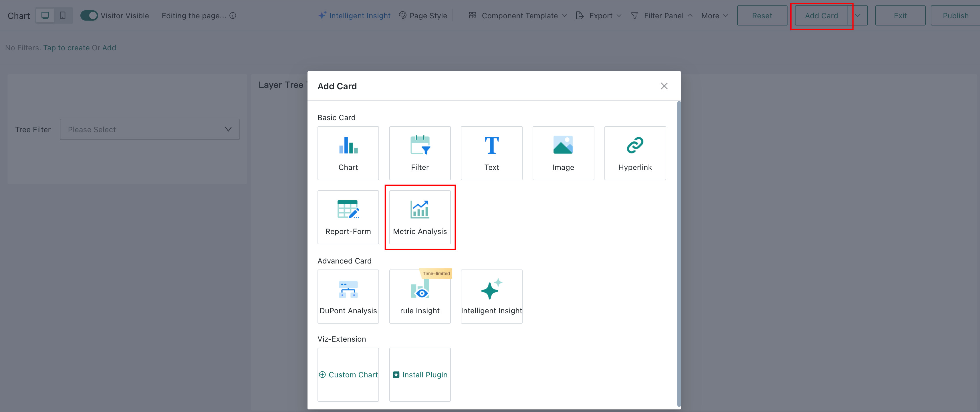Pick the Report-Form card

tap(348, 217)
